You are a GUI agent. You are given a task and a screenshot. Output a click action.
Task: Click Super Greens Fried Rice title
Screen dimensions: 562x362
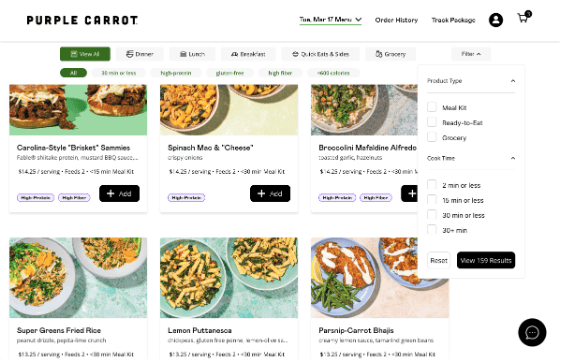tap(59, 330)
